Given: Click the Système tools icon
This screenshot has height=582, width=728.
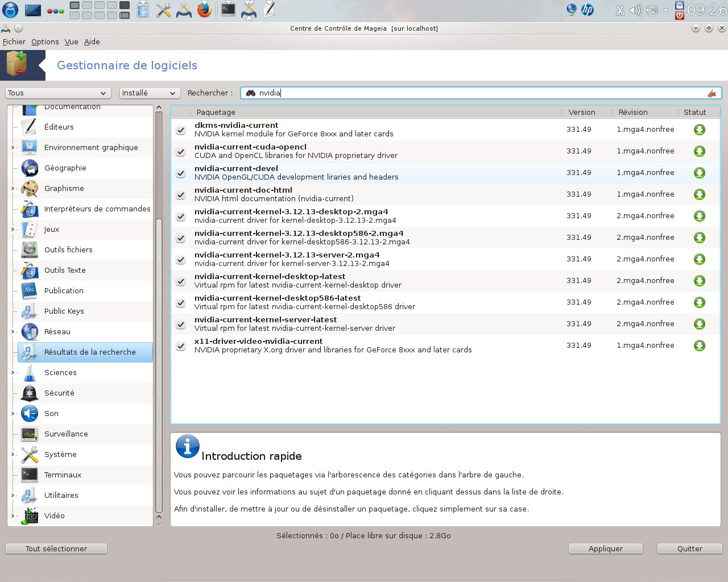Looking at the screenshot, I should [30, 454].
